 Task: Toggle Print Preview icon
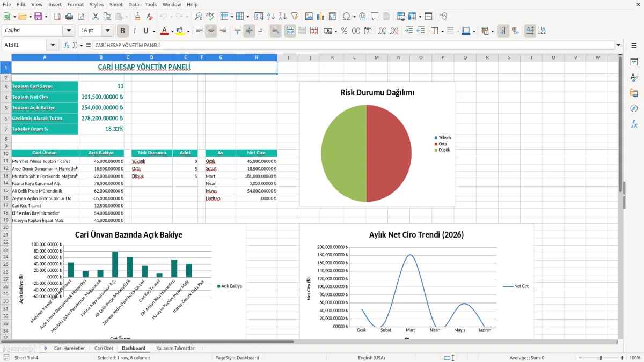coord(81,17)
